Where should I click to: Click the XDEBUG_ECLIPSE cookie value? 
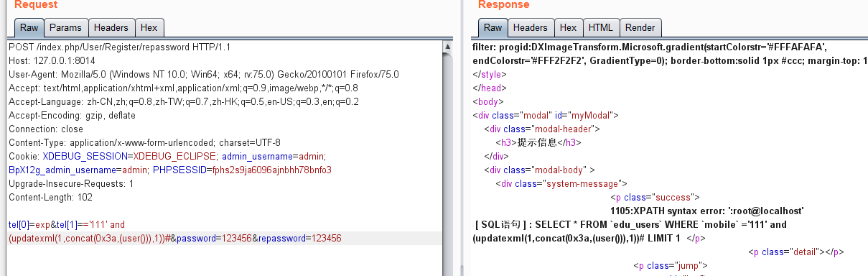tap(174, 156)
